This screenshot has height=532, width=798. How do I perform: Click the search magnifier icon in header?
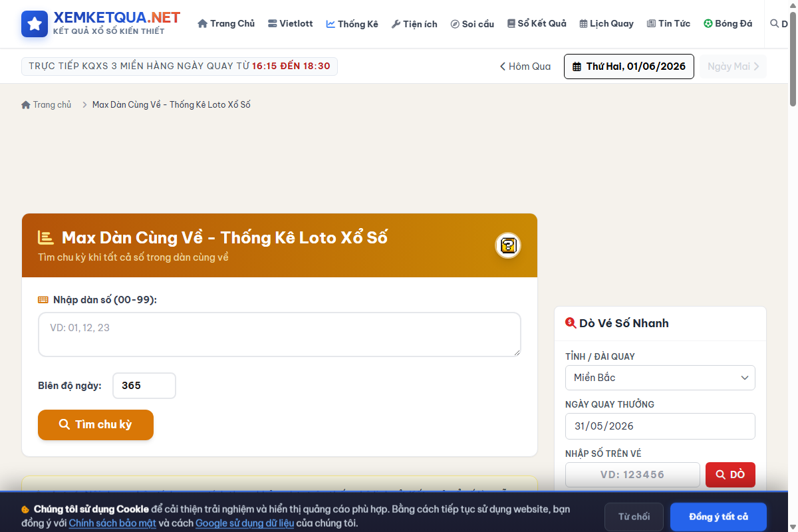tap(774, 23)
